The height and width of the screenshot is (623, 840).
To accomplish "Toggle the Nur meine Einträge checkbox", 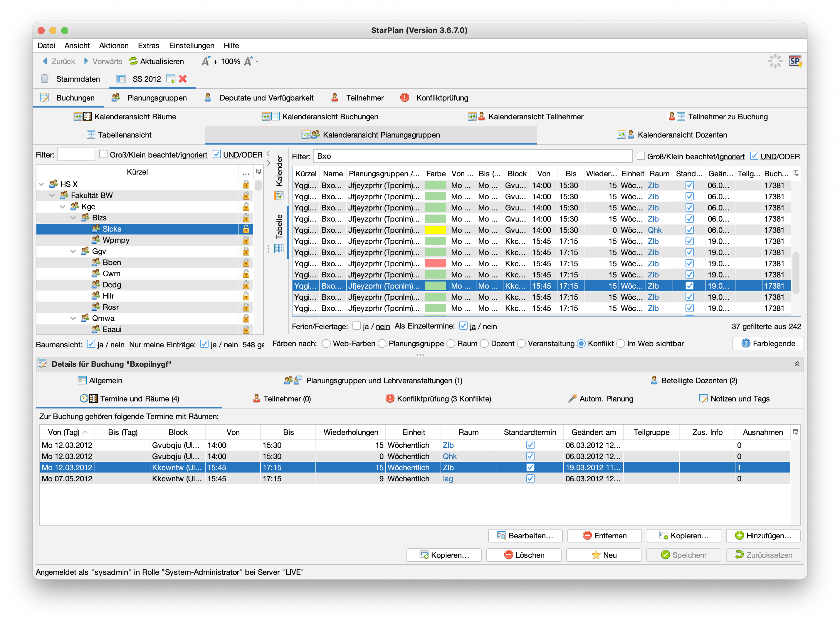I will (x=205, y=344).
